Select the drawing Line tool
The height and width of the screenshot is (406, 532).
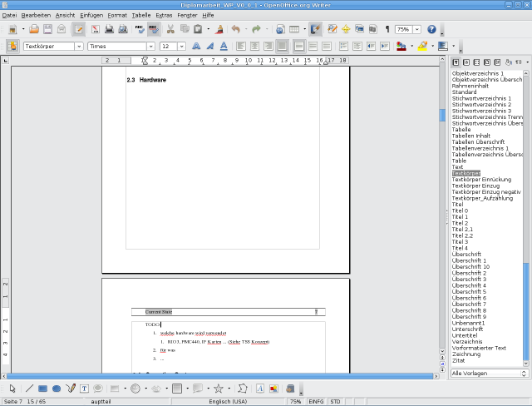(x=29, y=389)
